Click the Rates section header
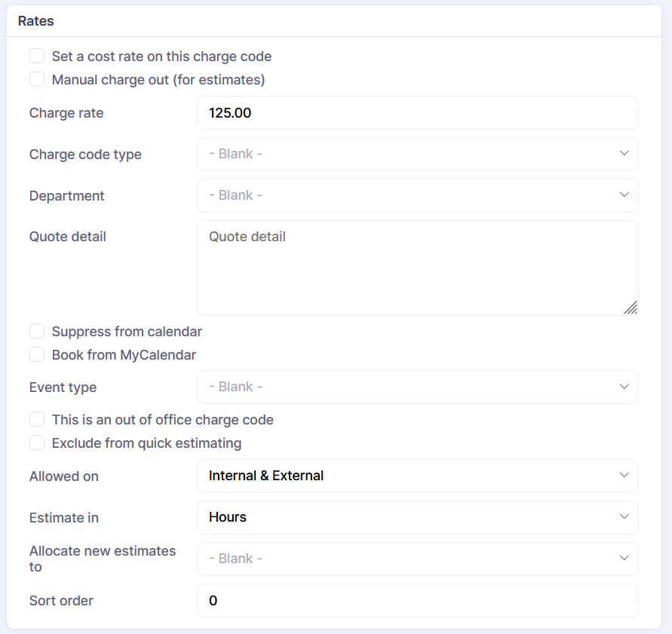The width and height of the screenshot is (672, 634). pos(36,21)
